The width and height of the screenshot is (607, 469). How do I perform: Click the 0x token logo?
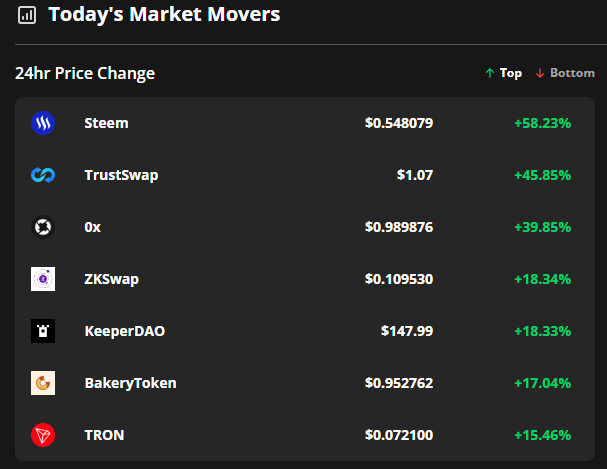[x=43, y=227]
